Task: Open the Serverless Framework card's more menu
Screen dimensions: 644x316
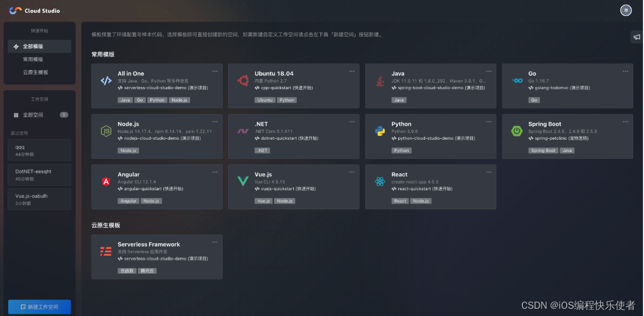Action: pos(215,242)
